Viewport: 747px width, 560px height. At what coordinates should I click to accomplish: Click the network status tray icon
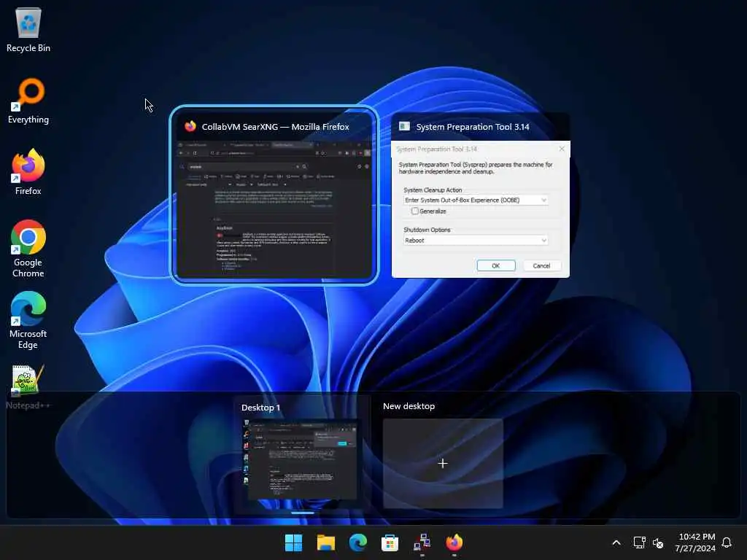click(x=639, y=542)
